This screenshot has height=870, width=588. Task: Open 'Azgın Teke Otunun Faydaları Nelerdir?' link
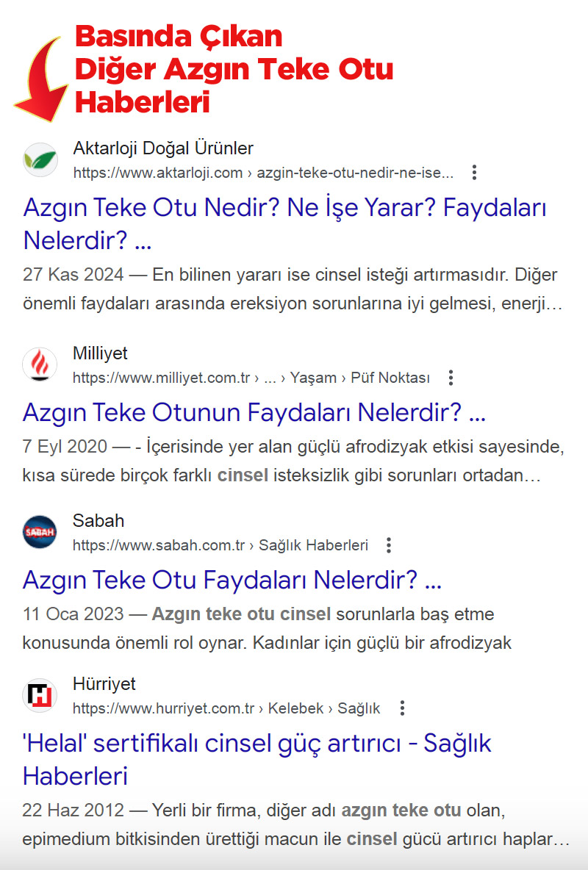[254, 413]
